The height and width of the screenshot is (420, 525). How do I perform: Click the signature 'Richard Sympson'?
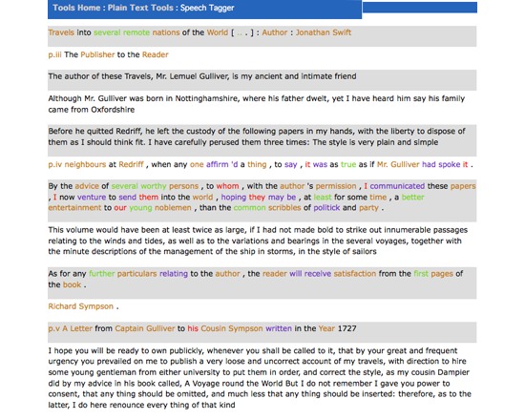[x=81, y=306]
